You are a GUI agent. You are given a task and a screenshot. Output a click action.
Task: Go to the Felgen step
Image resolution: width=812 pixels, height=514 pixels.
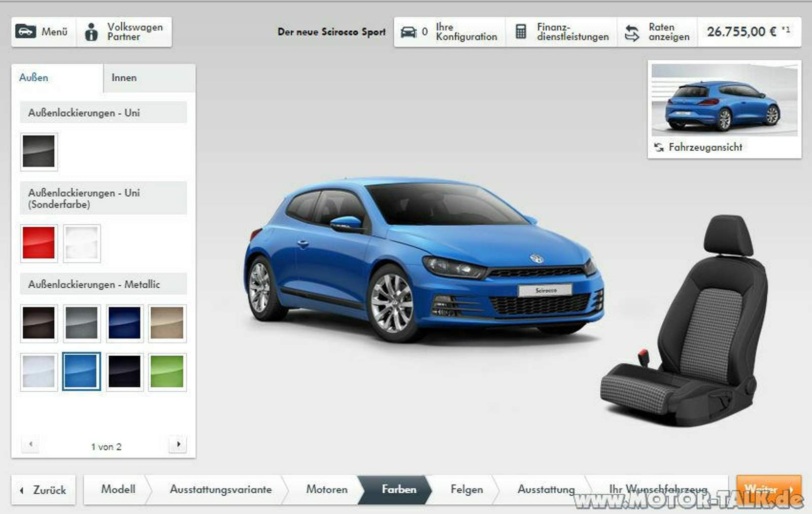coord(466,490)
